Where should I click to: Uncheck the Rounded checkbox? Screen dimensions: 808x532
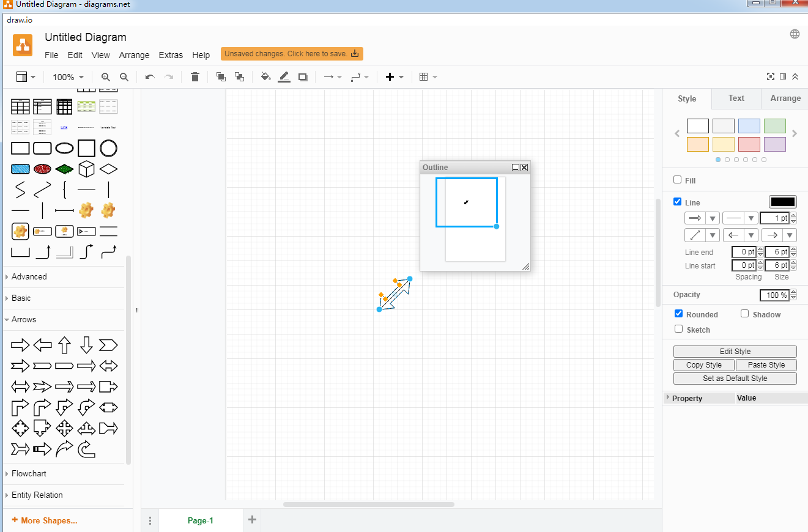click(678, 314)
